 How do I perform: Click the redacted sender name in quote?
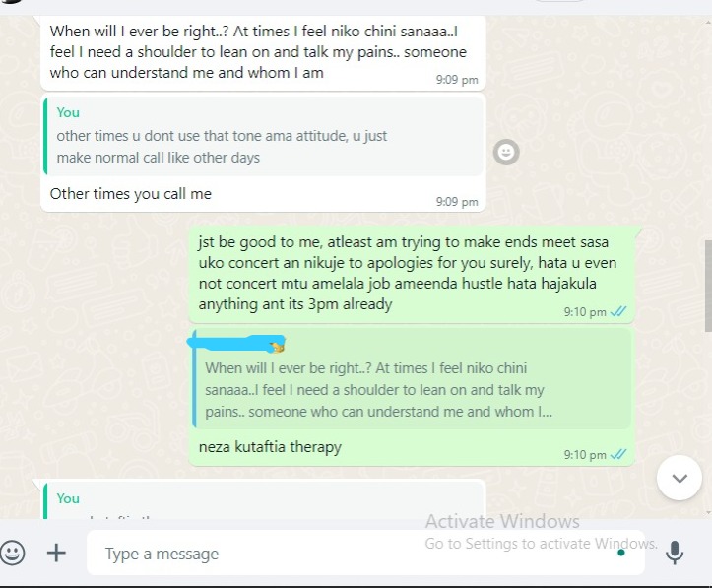[236, 343]
